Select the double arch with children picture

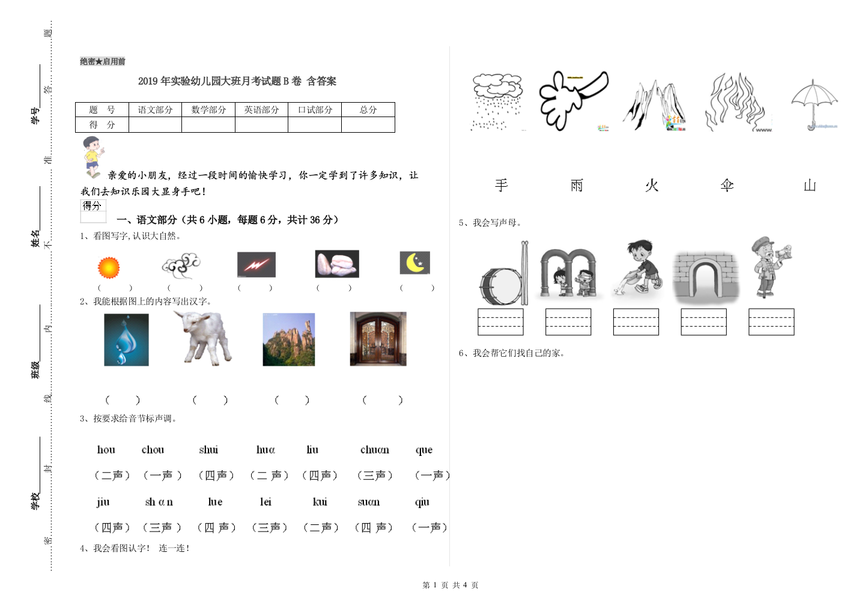coord(569,274)
